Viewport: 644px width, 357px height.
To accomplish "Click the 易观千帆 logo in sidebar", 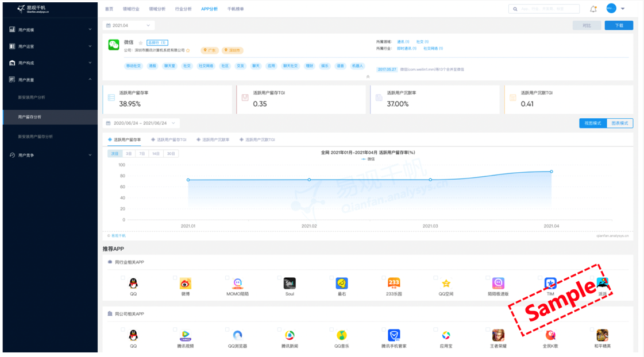I will [x=33, y=9].
